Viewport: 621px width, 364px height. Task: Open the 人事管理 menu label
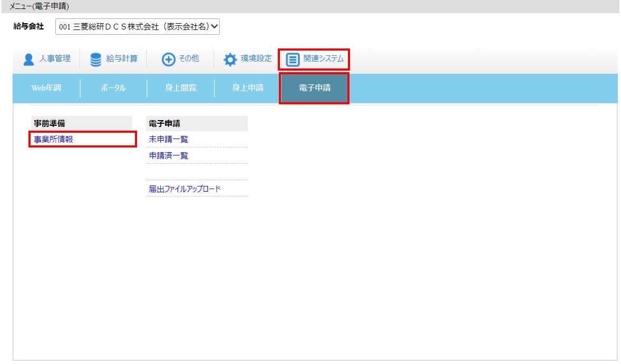[x=55, y=58]
